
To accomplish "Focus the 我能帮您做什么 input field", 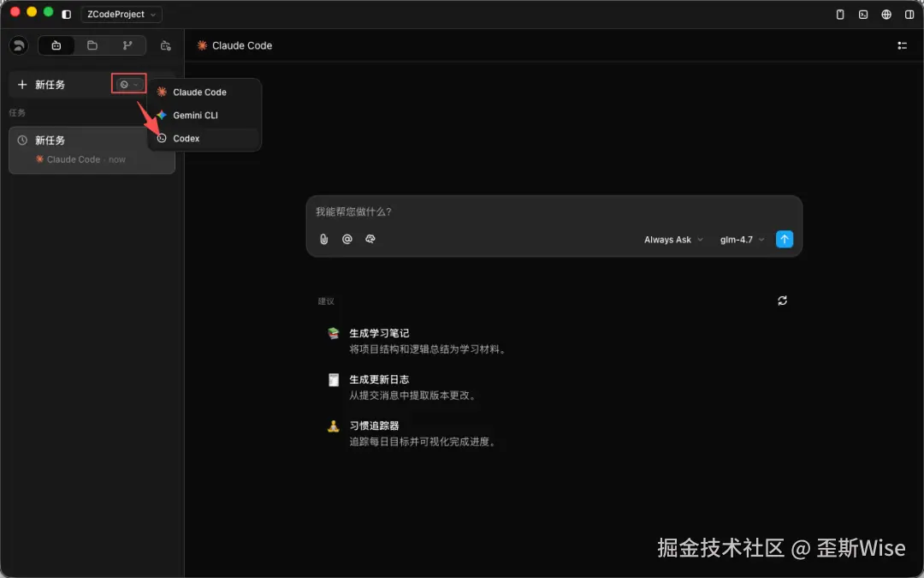I will (x=554, y=212).
